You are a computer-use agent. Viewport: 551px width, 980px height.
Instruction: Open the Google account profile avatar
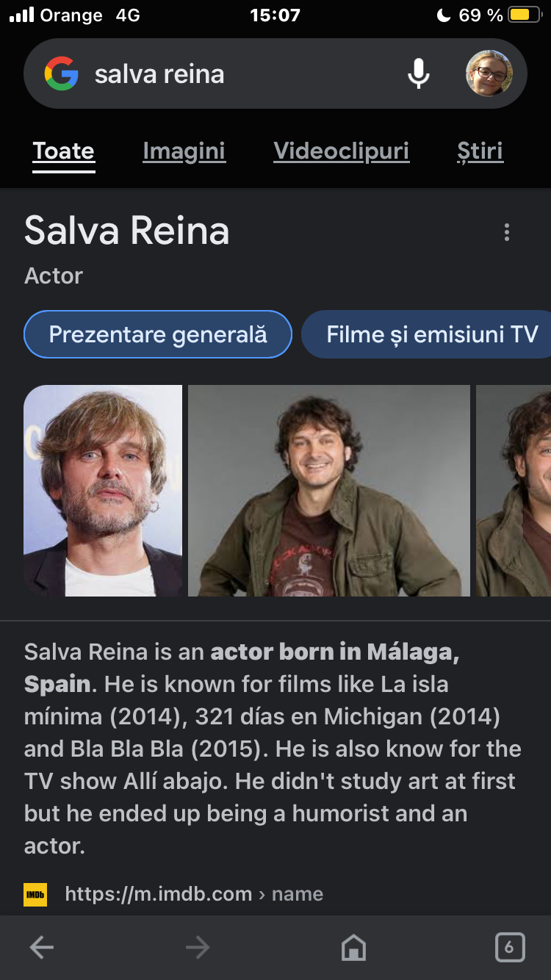tap(489, 73)
